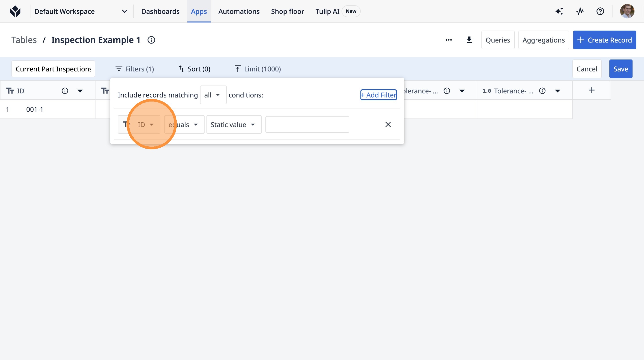Click the Add Filter button
The image size is (644, 360).
click(x=378, y=95)
